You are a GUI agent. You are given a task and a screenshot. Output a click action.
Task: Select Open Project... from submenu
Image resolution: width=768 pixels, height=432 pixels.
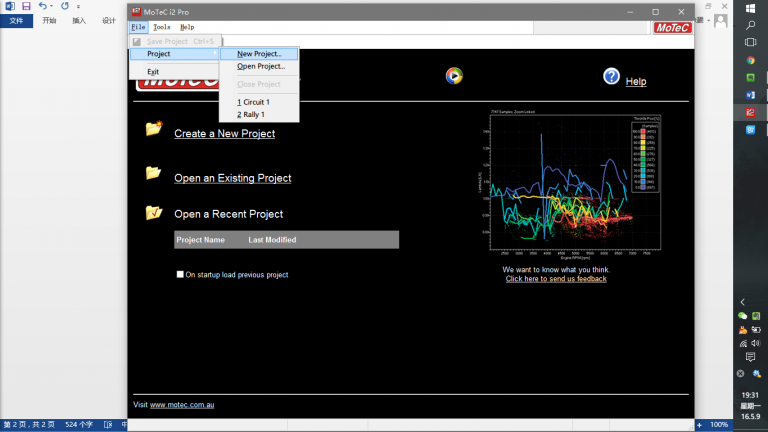(259, 66)
